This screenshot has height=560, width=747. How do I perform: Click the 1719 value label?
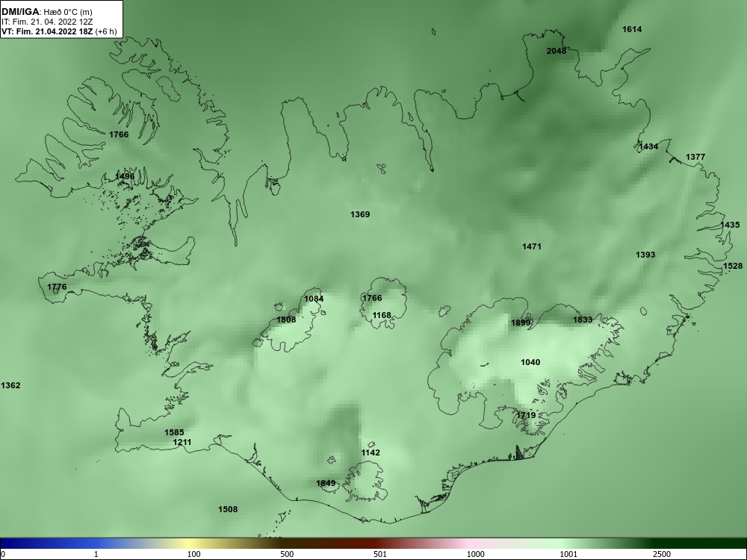(526, 415)
